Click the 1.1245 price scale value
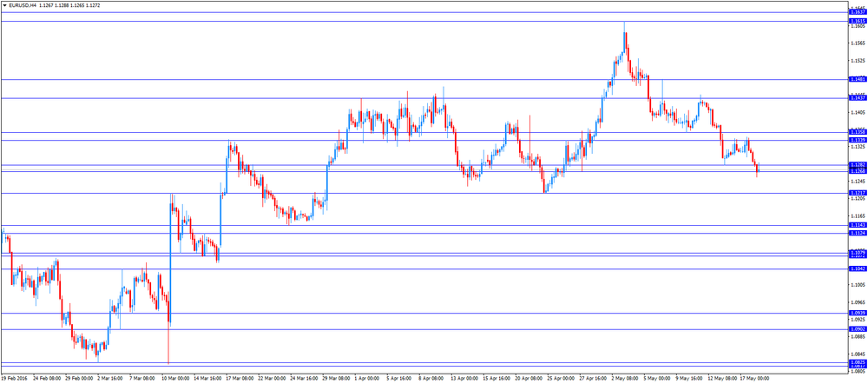Image resolution: width=868 pixels, height=384 pixels. click(858, 182)
